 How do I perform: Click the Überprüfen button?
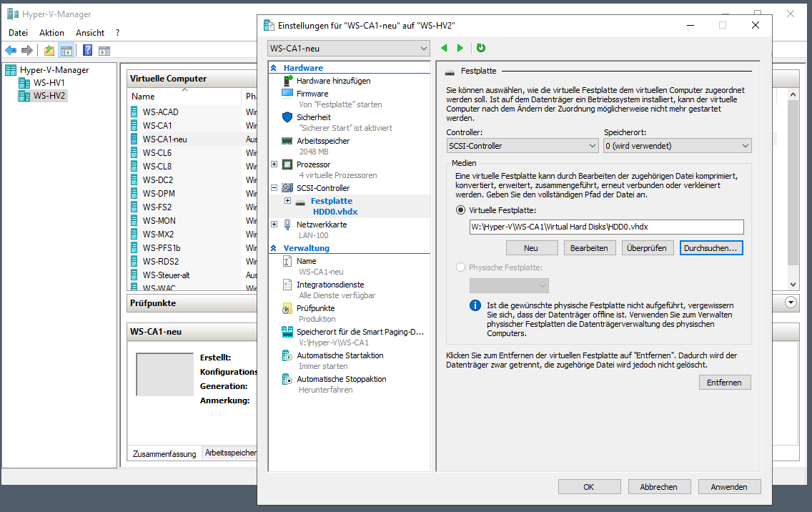tap(648, 248)
